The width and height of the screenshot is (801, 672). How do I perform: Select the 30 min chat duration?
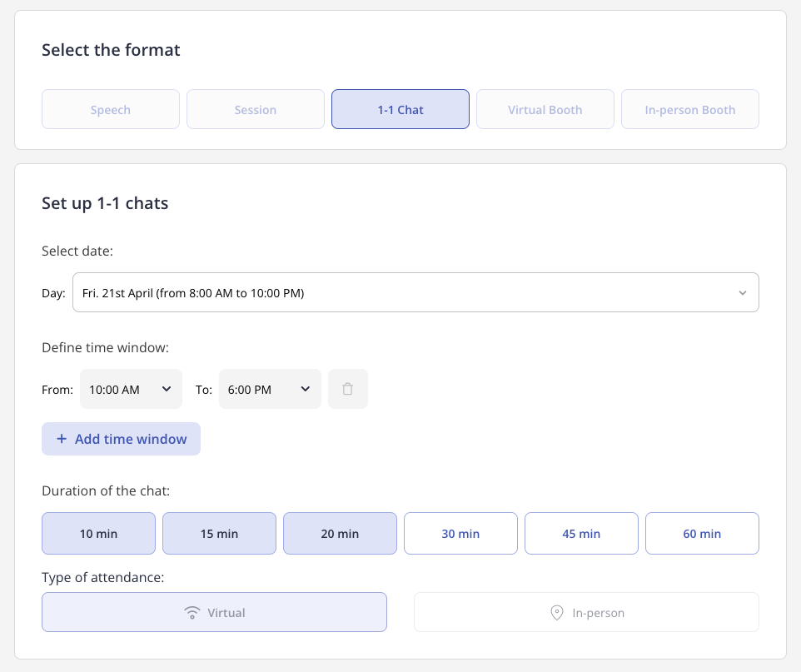tap(460, 534)
